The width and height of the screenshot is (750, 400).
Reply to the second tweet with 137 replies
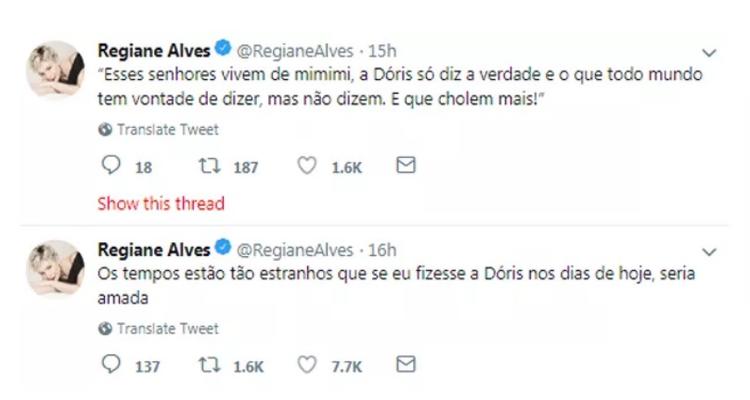point(111,364)
